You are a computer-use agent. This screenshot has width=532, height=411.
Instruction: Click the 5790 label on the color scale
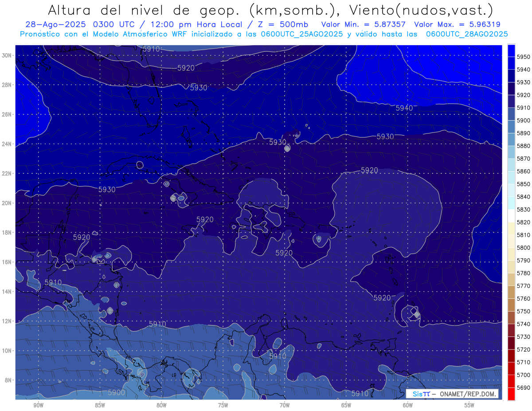[x=524, y=260]
